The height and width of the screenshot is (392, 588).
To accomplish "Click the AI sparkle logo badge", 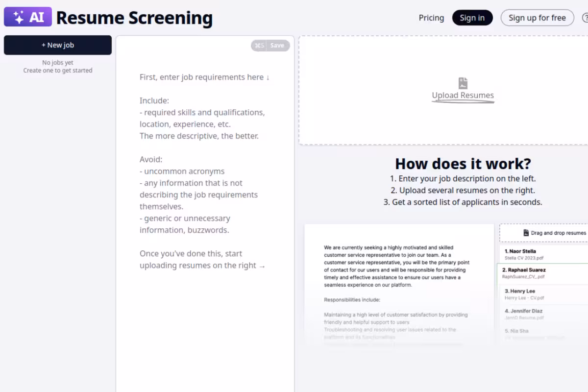I will tap(28, 17).
